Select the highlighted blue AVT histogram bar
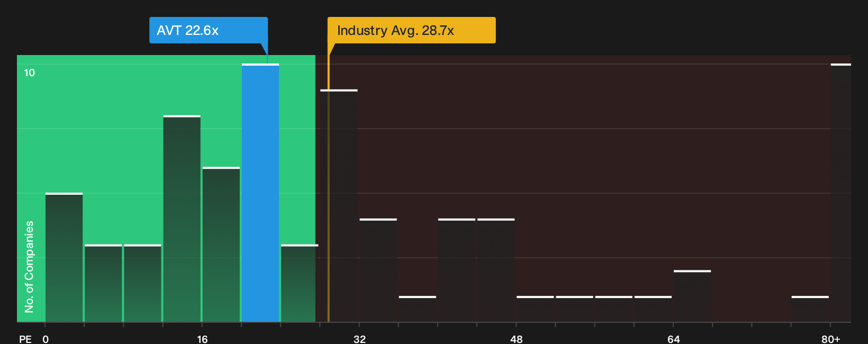 tap(260, 193)
